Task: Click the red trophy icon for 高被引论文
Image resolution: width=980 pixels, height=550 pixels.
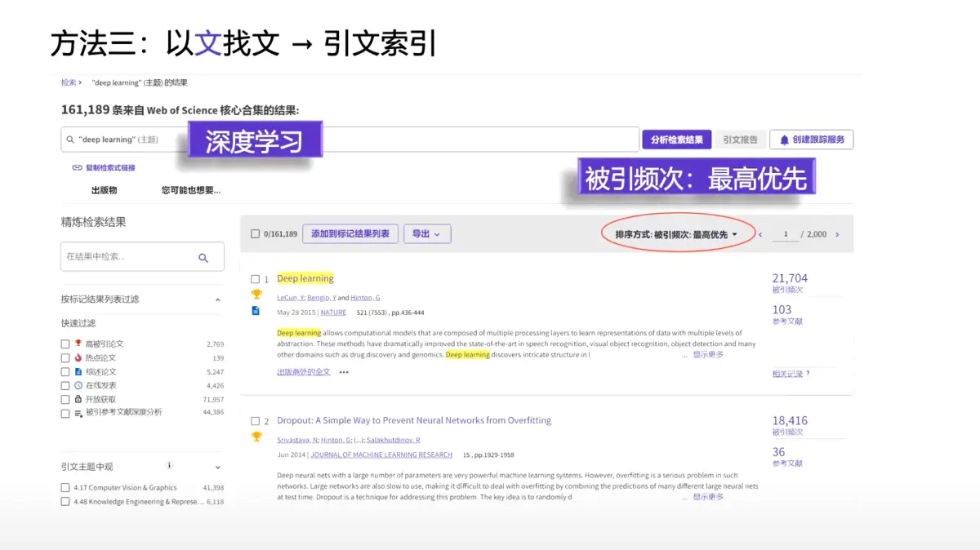Action: (x=78, y=344)
